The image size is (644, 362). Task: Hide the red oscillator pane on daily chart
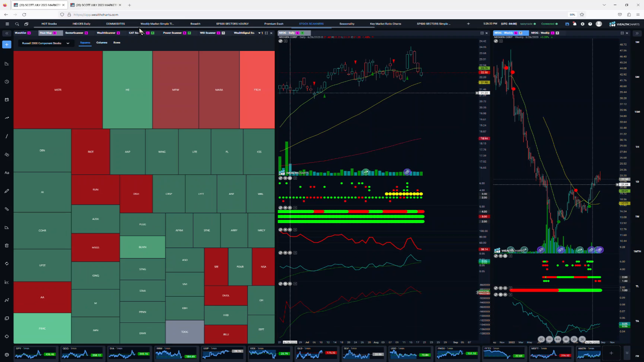280,230
